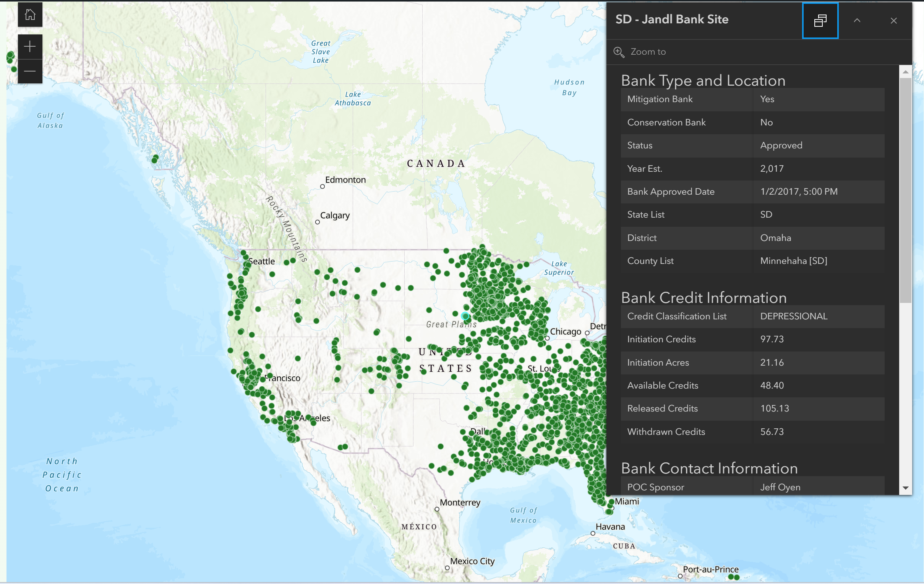Select the Mitigation Bank Yes row
The image size is (924, 584).
752,99
